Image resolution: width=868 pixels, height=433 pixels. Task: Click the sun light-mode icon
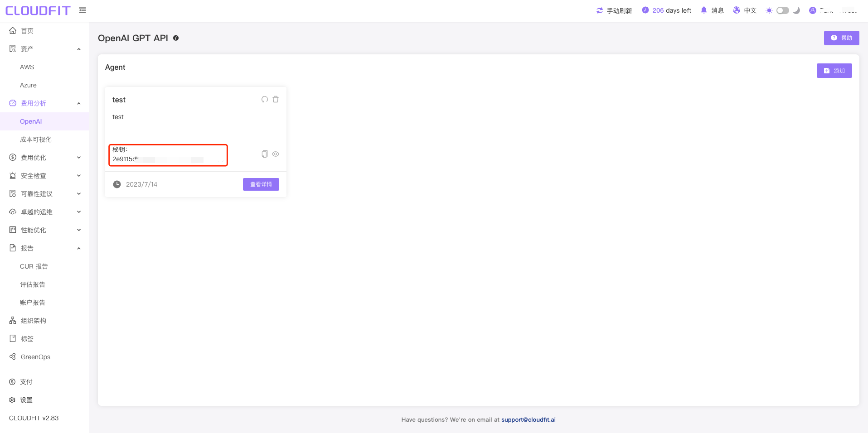(x=769, y=10)
